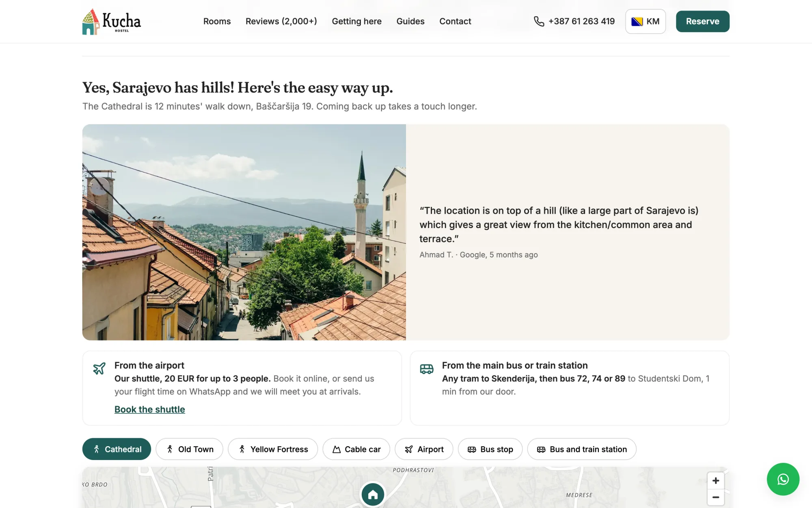Image resolution: width=812 pixels, height=508 pixels.
Task: Open the Contact page
Action: point(455,21)
